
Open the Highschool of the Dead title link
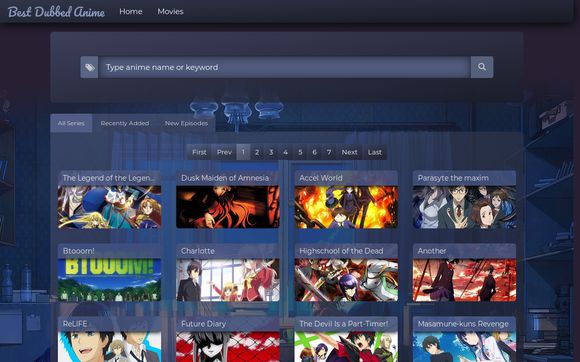click(341, 251)
